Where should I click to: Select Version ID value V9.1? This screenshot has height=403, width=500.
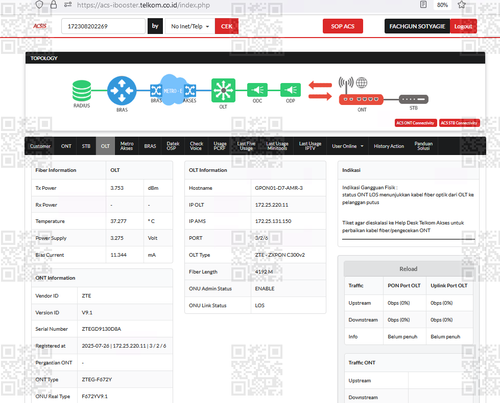87,313
